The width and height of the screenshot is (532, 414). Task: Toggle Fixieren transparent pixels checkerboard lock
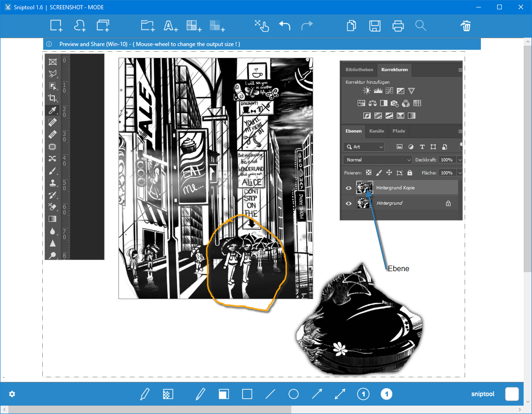click(x=368, y=173)
